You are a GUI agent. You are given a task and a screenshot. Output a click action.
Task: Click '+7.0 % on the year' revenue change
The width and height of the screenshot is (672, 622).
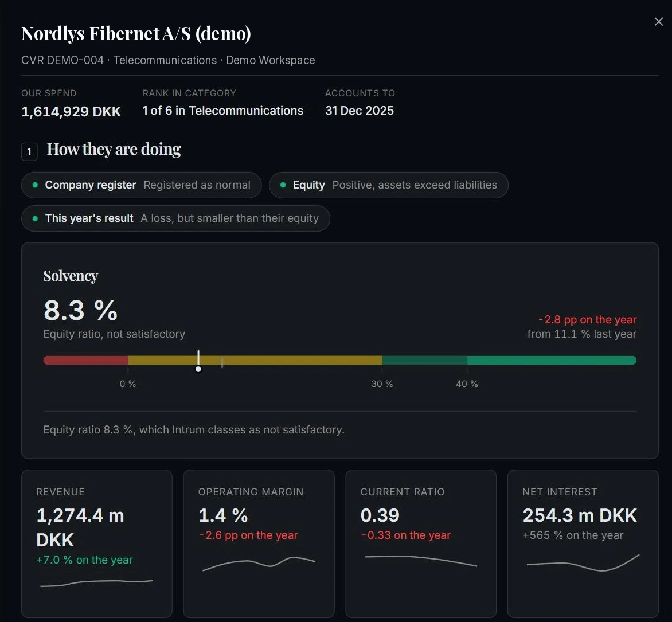coord(84,560)
